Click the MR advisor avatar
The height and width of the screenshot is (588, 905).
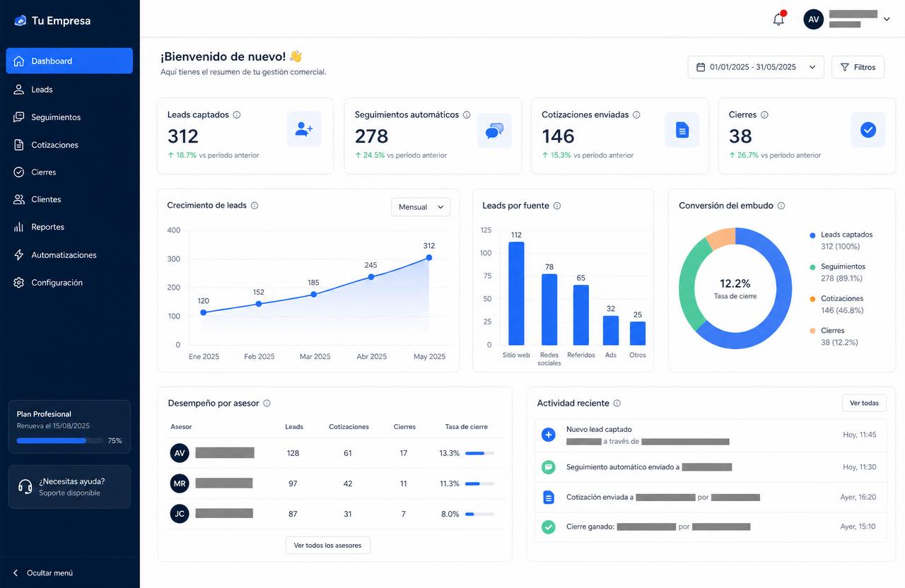180,483
